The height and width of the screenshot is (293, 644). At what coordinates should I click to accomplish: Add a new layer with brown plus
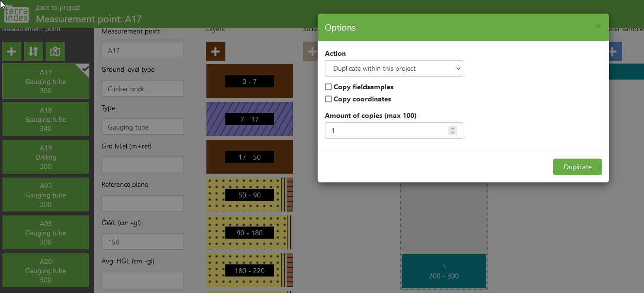[216, 51]
